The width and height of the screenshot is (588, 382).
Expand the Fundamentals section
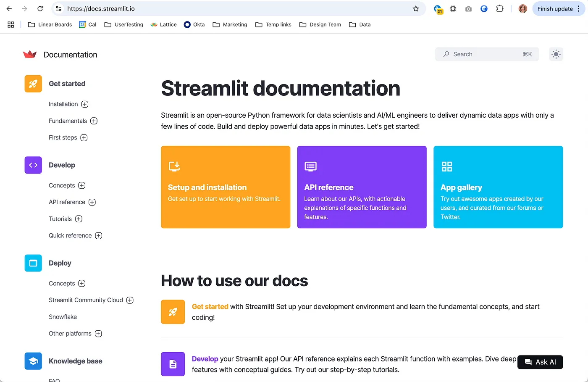pyautogui.click(x=94, y=121)
